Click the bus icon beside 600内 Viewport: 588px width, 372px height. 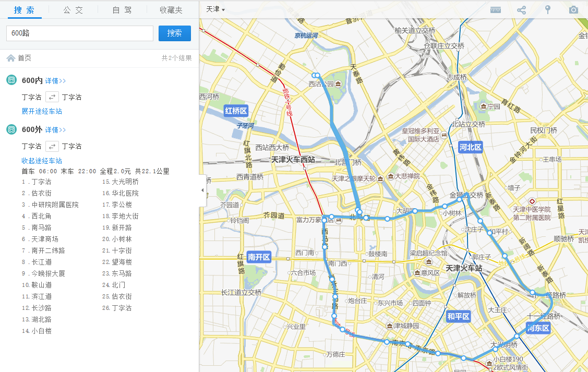coord(11,80)
